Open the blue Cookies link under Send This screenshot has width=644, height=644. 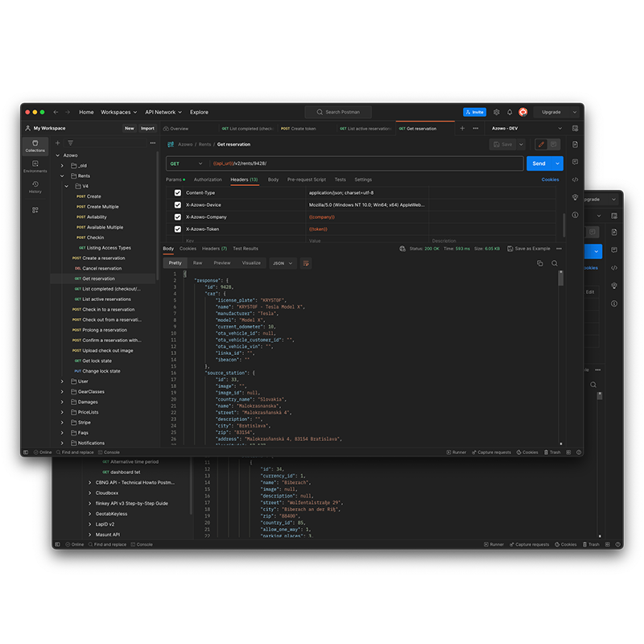tap(550, 180)
